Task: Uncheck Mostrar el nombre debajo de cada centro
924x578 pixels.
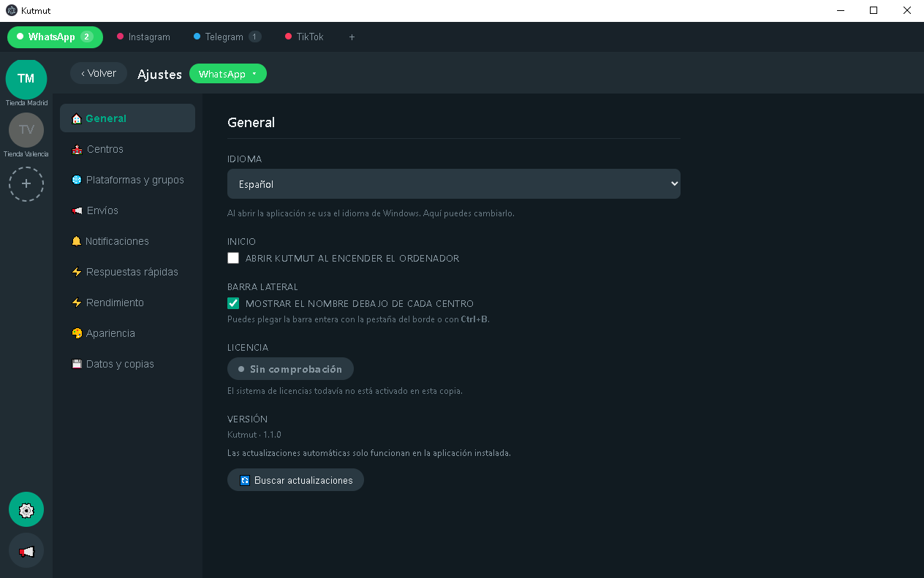Action: pos(233,303)
